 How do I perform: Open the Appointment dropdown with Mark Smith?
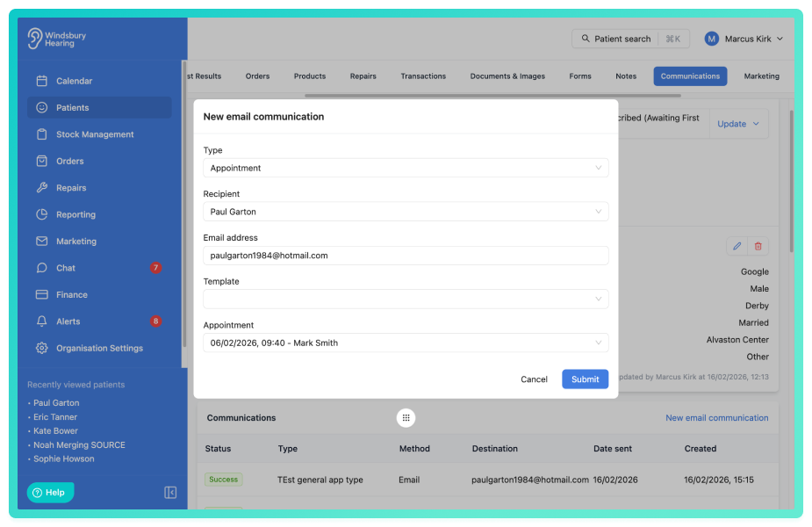pyautogui.click(x=406, y=343)
